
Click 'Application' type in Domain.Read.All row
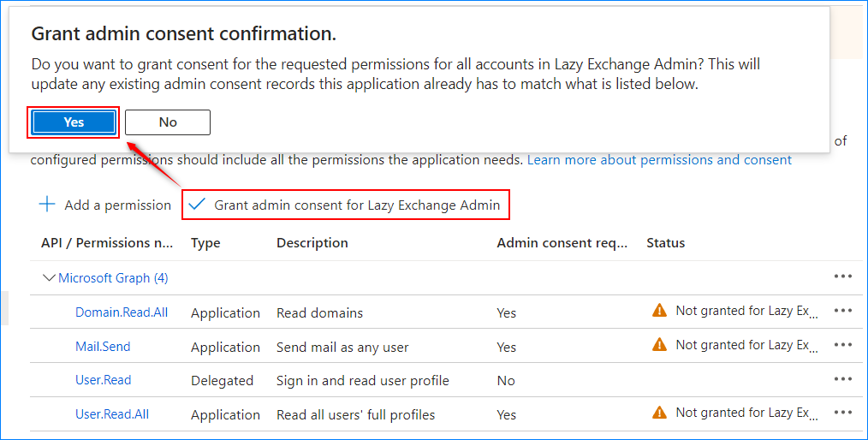(225, 313)
